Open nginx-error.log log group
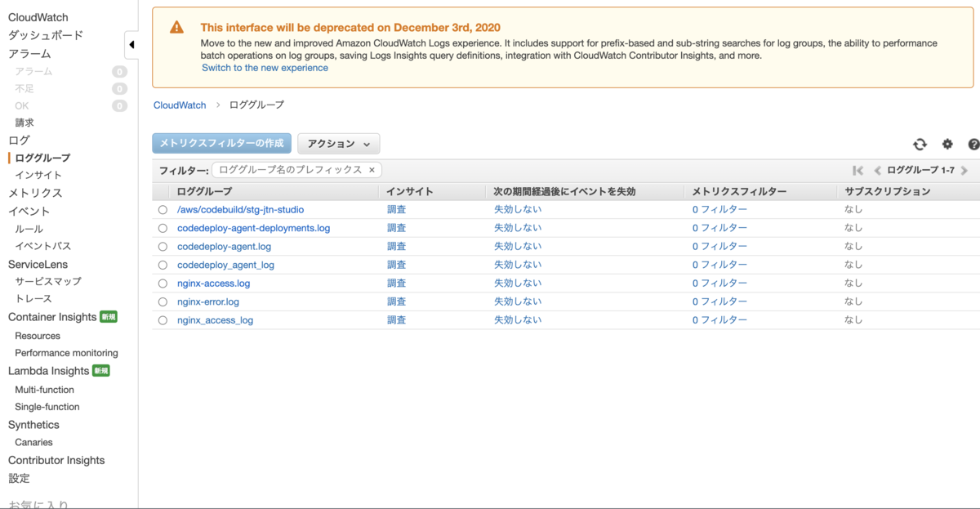The width and height of the screenshot is (980, 509). pos(208,301)
